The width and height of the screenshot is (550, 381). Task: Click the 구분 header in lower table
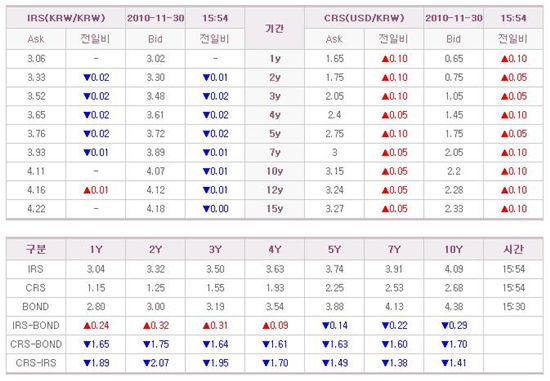click(x=36, y=249)
